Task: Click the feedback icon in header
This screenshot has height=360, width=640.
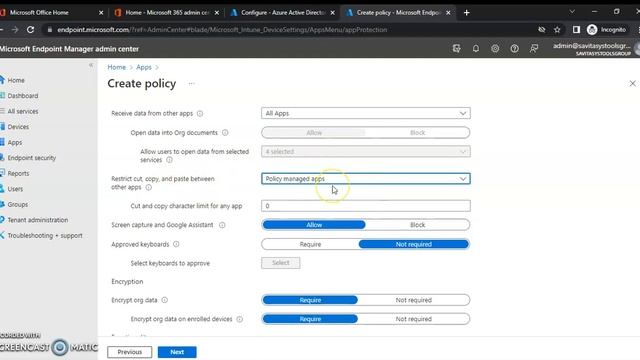Action: (x=534, y=49)
